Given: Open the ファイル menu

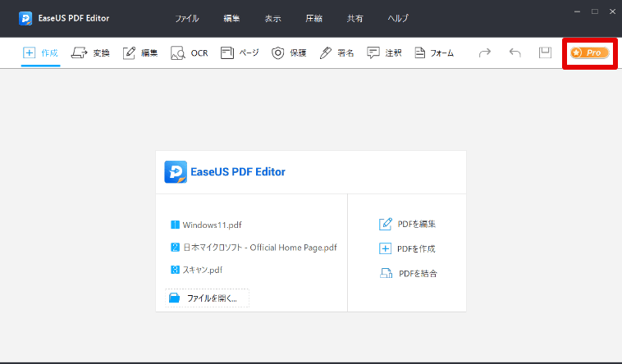Looking at the screenshot, I should [x=187, y=18].
